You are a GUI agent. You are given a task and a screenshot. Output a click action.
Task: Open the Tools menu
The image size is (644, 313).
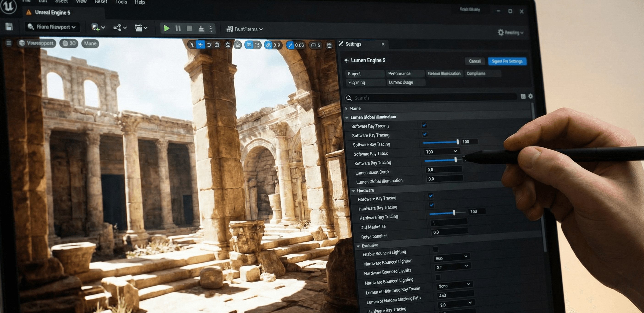coord(121,2)
